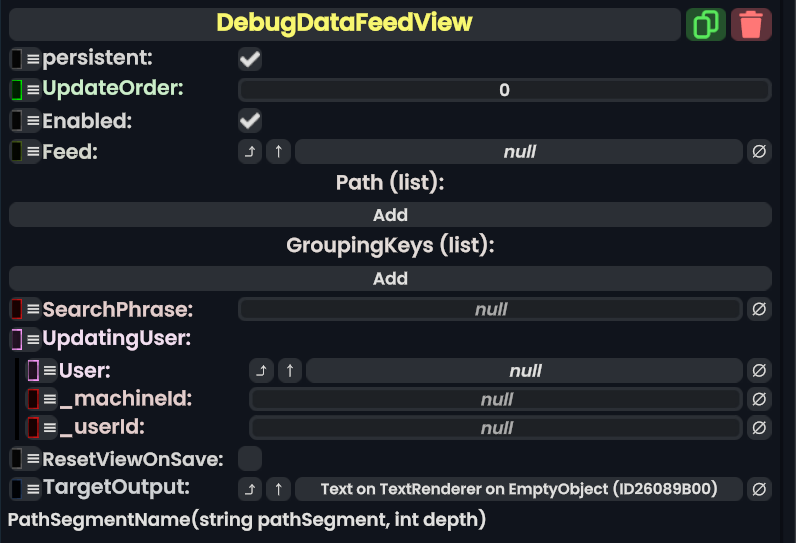
Task: Enable the ResetViewOnSave checkbox
Action: point(250,459)
